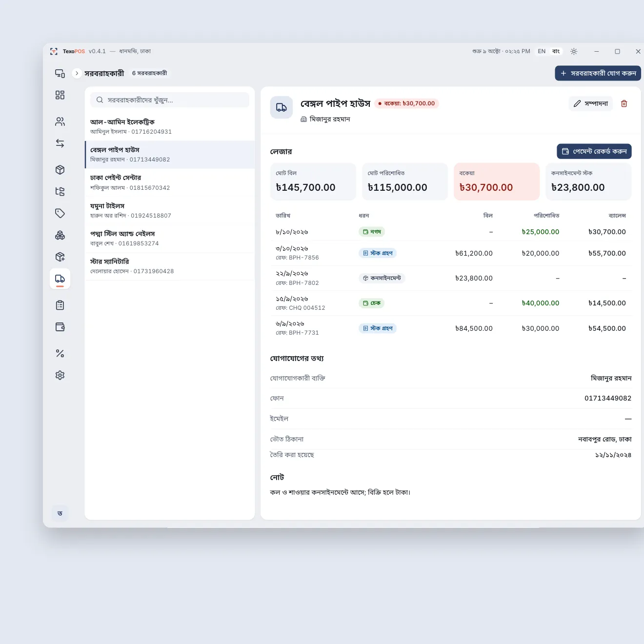
Task: Select supplier বেঙ্গল পাইপ হাউস in the list
Action: pyautogui.click(x=170, y=155)
